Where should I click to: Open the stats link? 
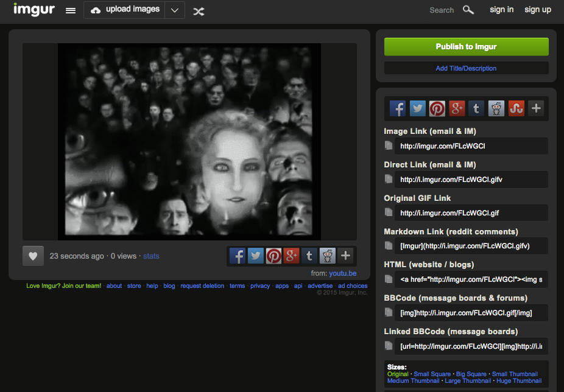[151, 256]
